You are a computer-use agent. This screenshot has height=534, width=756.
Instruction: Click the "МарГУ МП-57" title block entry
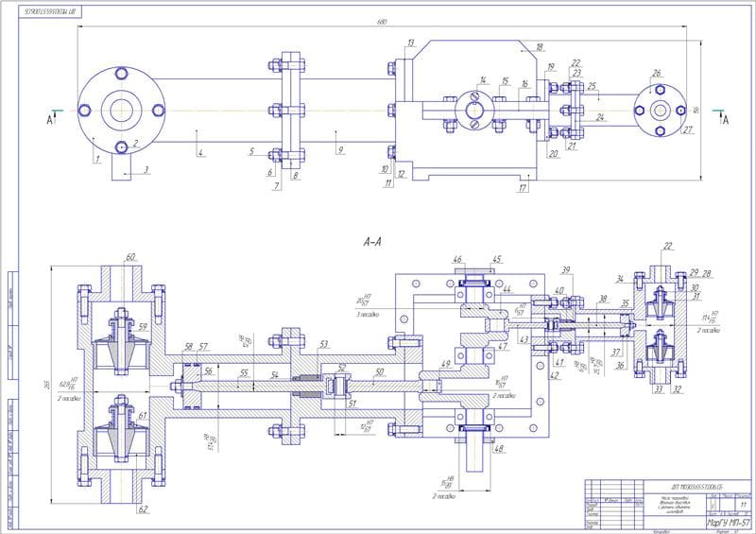tap(729, 523)
